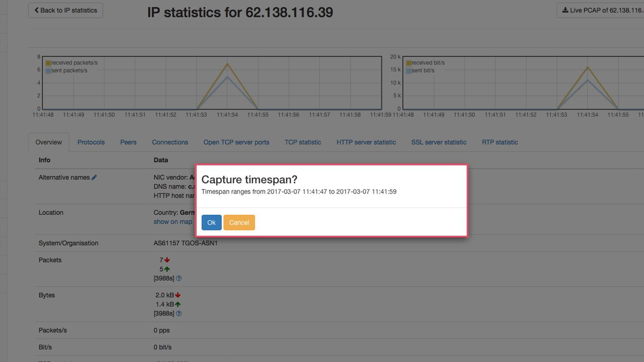This screenshot has height=362, width=644.
Task: Open the TCP statistic tab
Action: (x=303, y=142)
